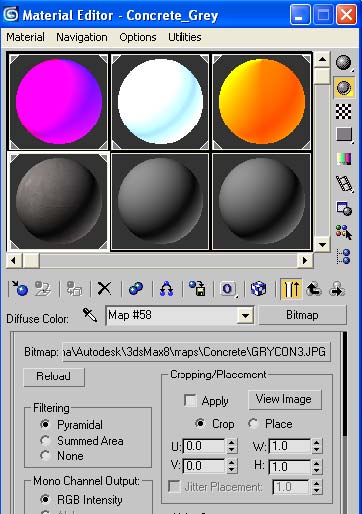Toggle Show End Result icon

(x=291, y=289)
